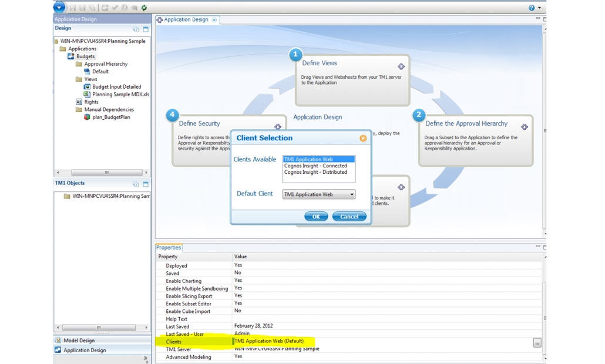Click TM1 Objects horizontal scrollbar right arrow
This screenshot has width=605, height=364.
(x=146, y=328)
